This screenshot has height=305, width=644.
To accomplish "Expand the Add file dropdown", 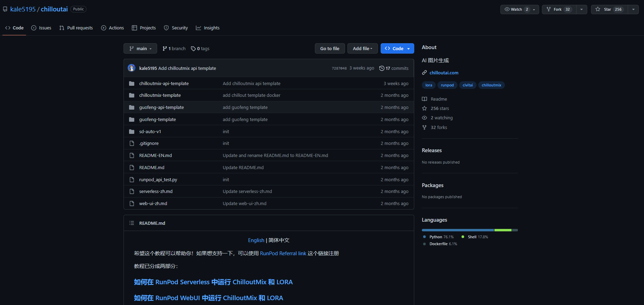I will tap(363, 48).
